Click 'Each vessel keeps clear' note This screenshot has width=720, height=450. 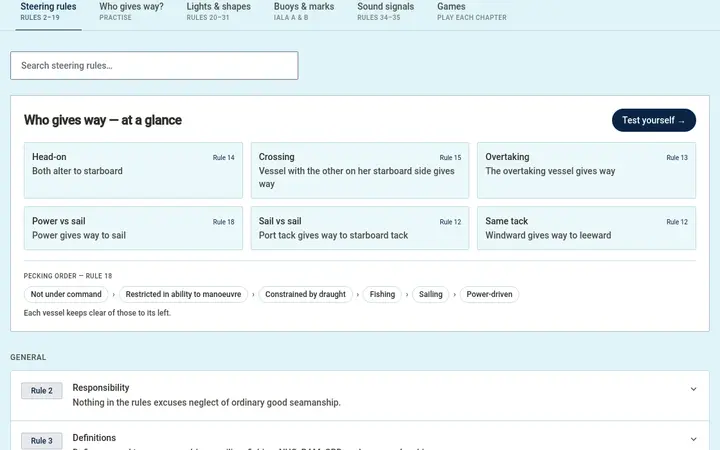pyautogui.click(x=97, y=313)
